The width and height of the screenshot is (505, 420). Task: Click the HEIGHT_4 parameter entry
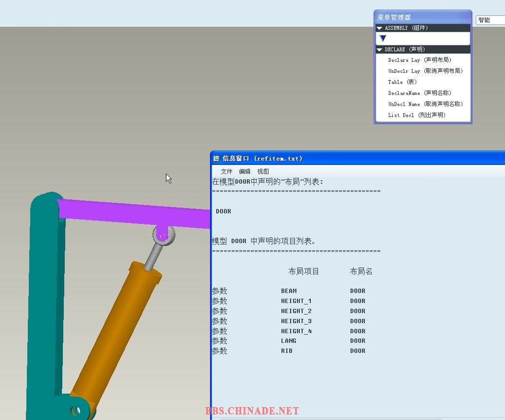click(296, 331)
